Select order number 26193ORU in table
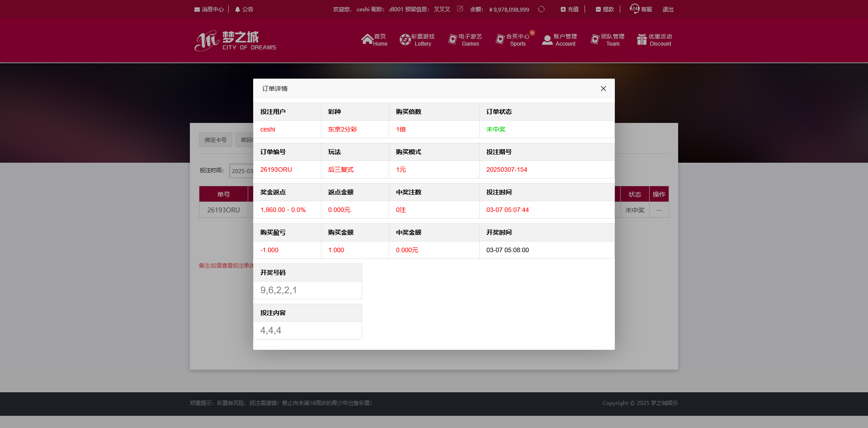The image size is (868, 428). coord(223,210)
